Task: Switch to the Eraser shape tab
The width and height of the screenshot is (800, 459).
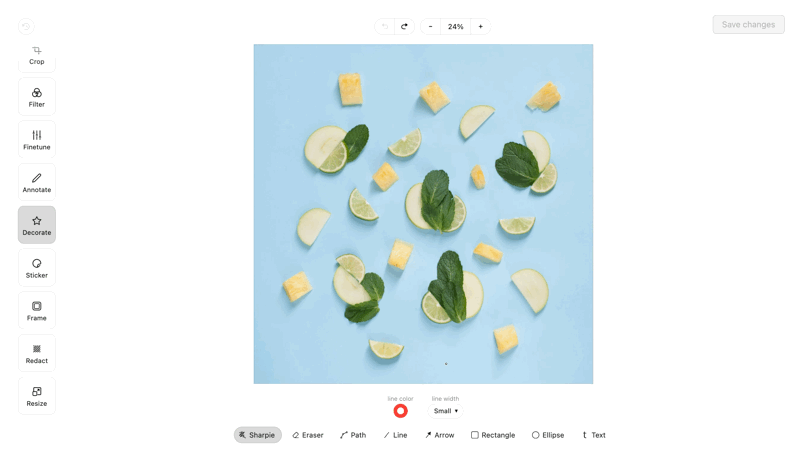Action: tap(308, 435)
